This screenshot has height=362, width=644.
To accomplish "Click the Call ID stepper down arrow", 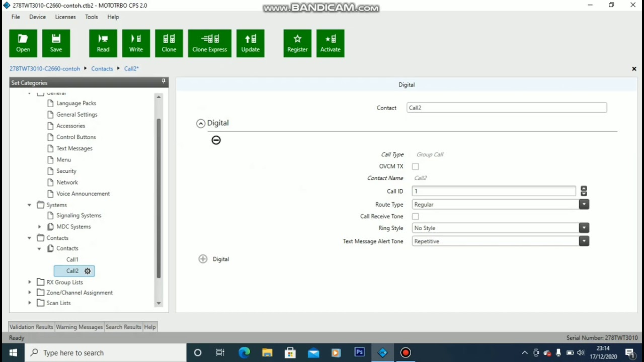I will 584,194.
